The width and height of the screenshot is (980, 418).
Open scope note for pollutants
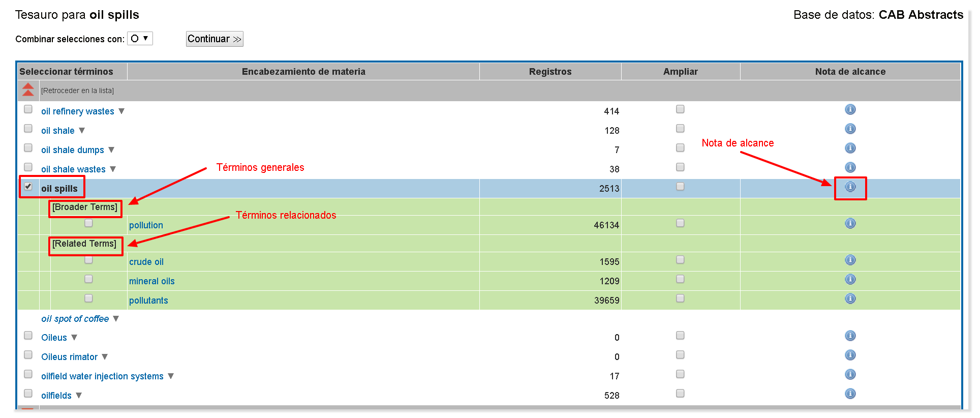click(850, 298)
